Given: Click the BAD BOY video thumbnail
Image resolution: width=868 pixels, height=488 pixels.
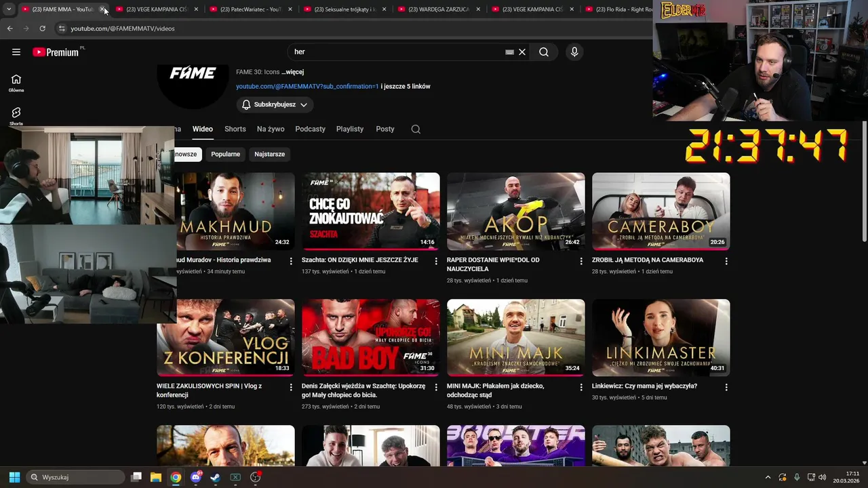Looking at the screenshot, I should [x=370, y=338].
